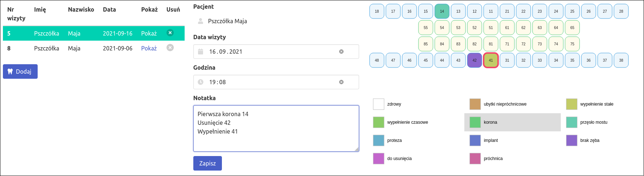Save the visit with Zapisz button
Image resolution: width=644 pixels, height=176 pixels.
click(x=207, y=163)
